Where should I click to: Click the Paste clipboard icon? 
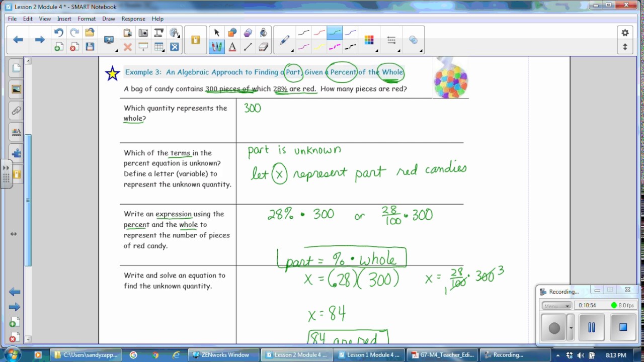click(x=128, y=33)
